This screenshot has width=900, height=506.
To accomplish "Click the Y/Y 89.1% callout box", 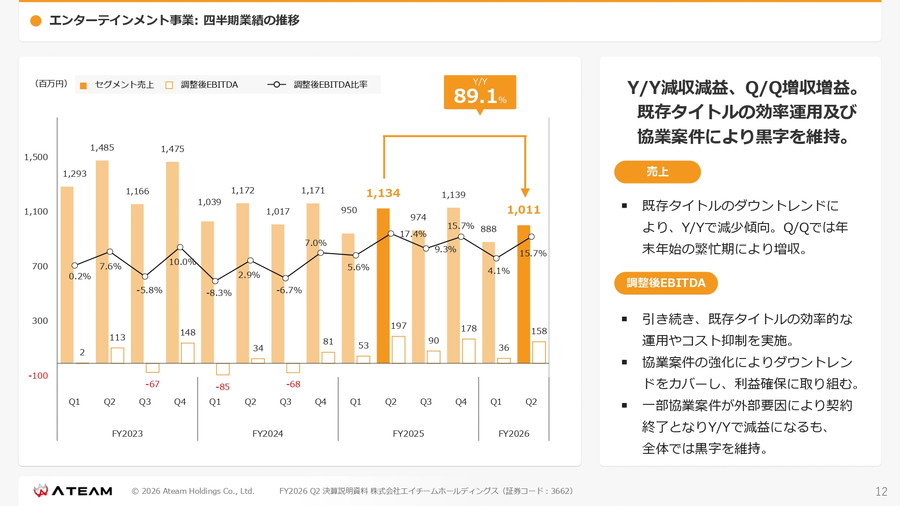I will coord(480,92).
